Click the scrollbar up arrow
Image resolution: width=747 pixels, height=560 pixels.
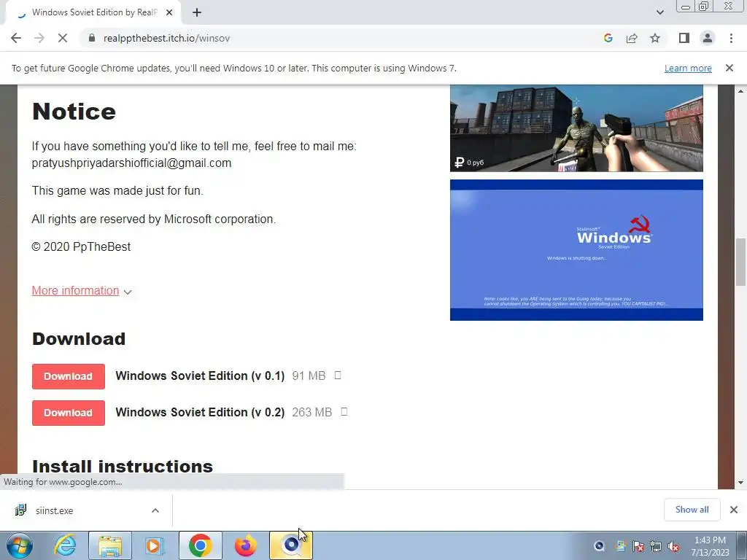(740, 90)
